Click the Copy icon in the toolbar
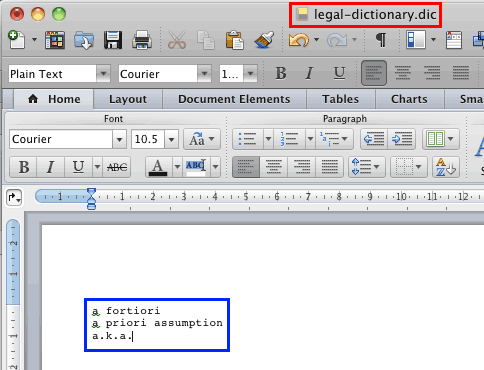Image resolution: width=484 pixels, height=370 pixels. pos(206,40)
